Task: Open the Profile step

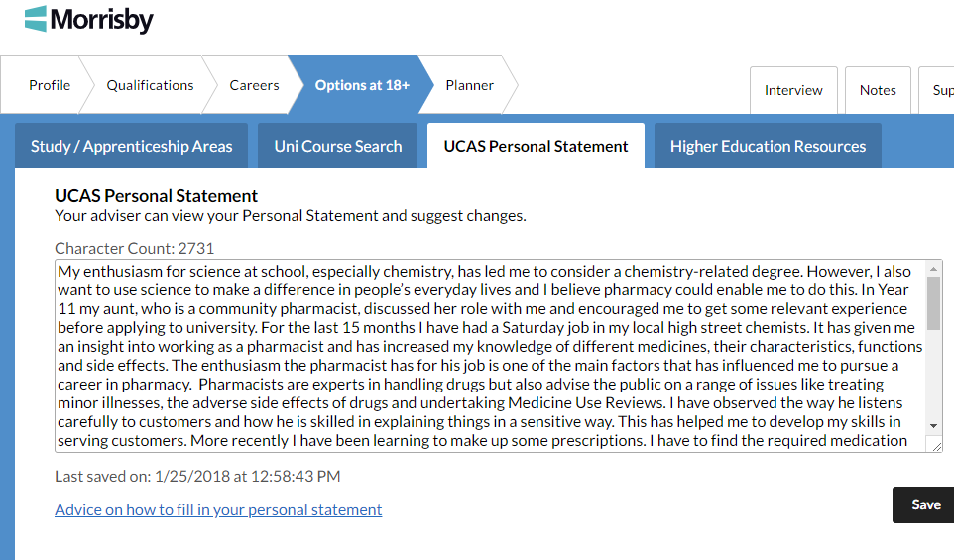Action: [x=49, y=85]
